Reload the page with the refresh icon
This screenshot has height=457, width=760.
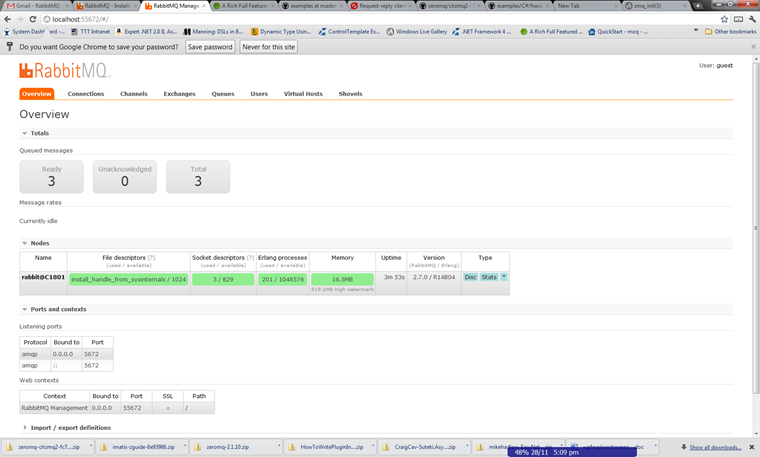32,19
